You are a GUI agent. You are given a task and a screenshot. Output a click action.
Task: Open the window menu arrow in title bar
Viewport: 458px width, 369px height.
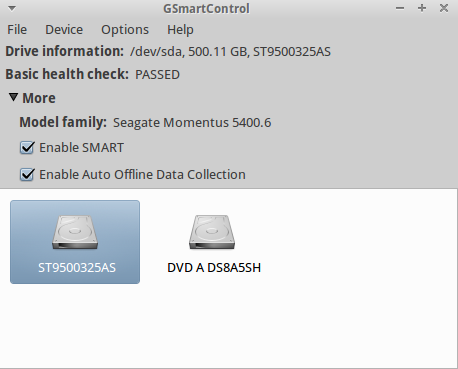pyautogui.click(x=12, y=8)
